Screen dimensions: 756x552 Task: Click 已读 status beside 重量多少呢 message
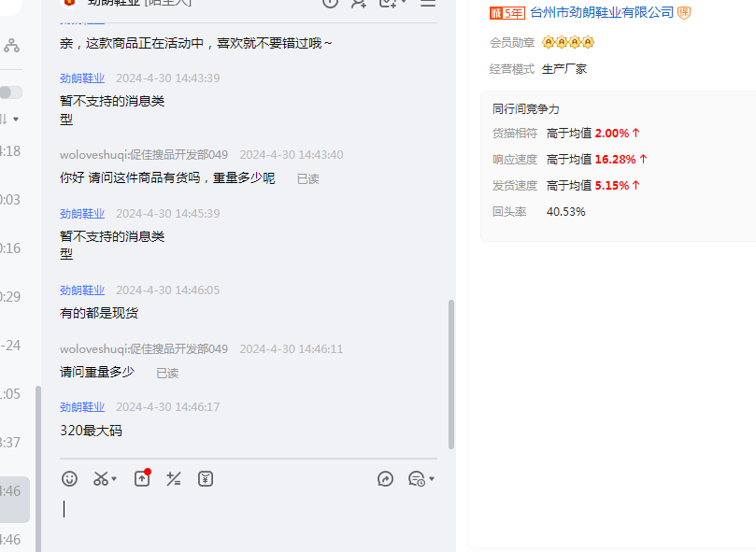308,179
